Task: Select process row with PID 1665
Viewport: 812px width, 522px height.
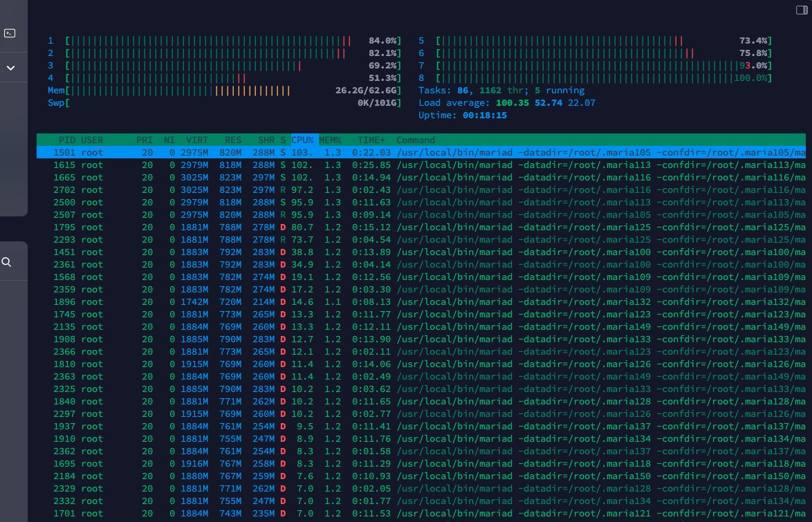Action: [421, 177]
